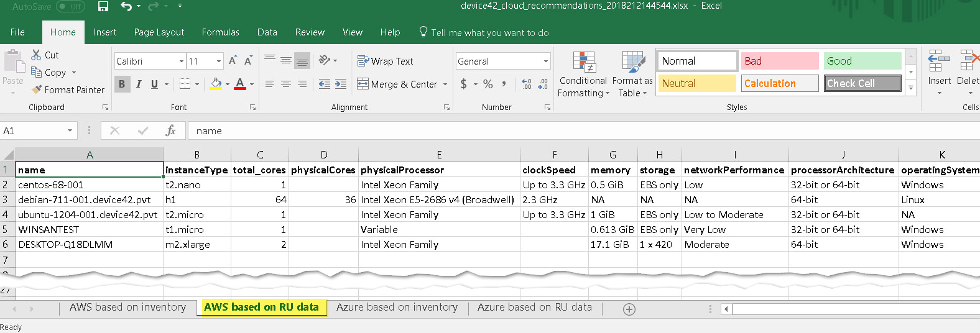The width and height of the screenshot is (980, 333).
Task: Click the Cut button
Action: [45, 55]
